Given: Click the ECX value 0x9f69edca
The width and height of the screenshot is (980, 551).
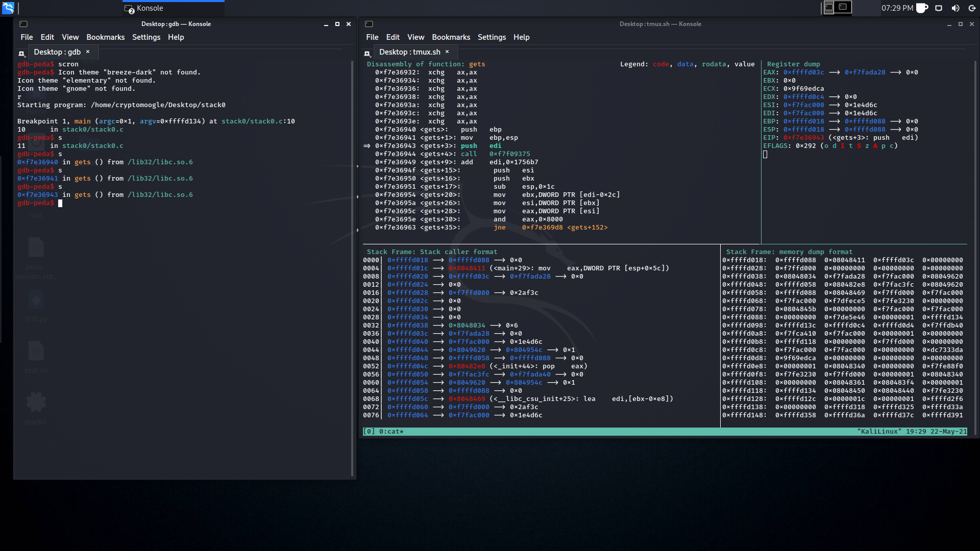Looking at the screenshot, I should 803,89.
